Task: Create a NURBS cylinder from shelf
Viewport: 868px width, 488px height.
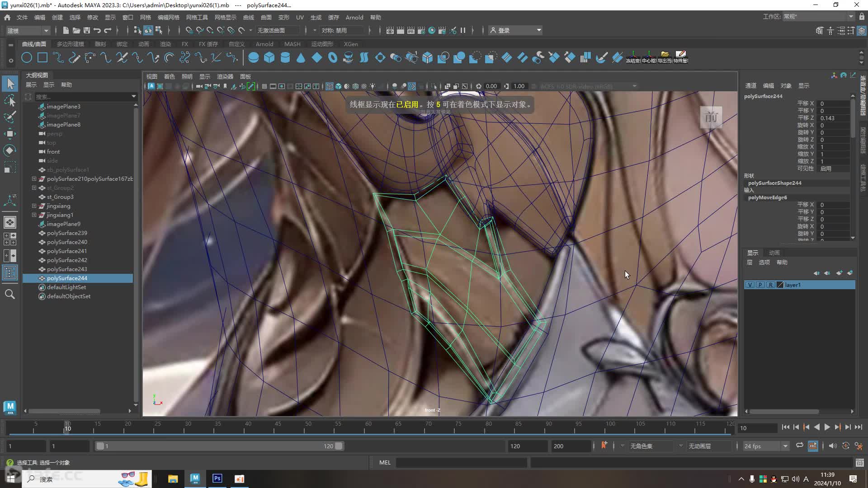Action: [x=285, y=58]
